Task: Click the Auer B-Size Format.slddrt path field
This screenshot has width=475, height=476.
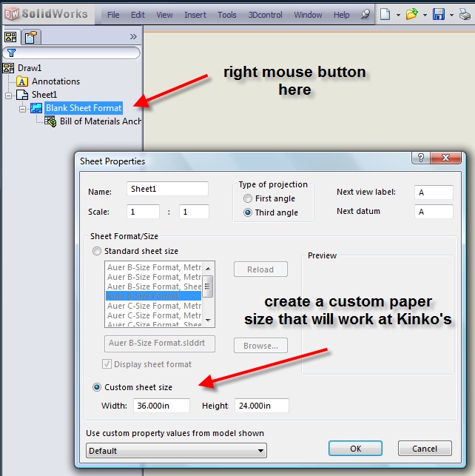Action: 160,343
